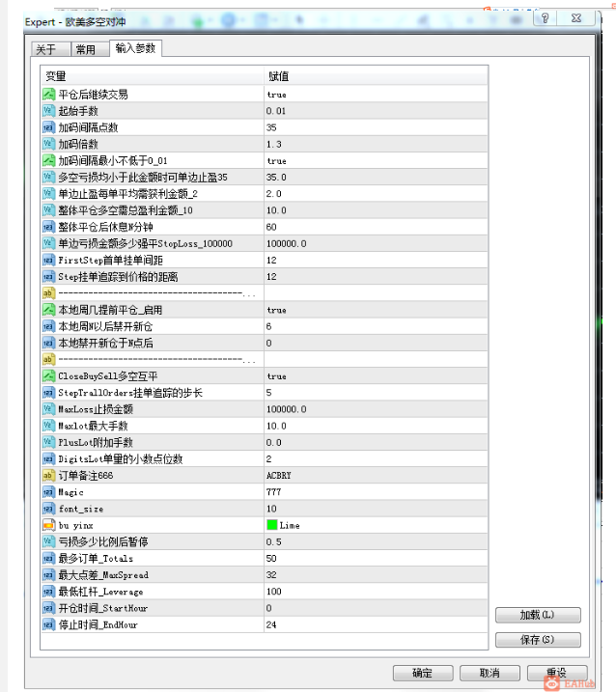Select the 最低杠杆_Leverage row
This screenshot has width=616, height=692.
(x=265, y=592)
